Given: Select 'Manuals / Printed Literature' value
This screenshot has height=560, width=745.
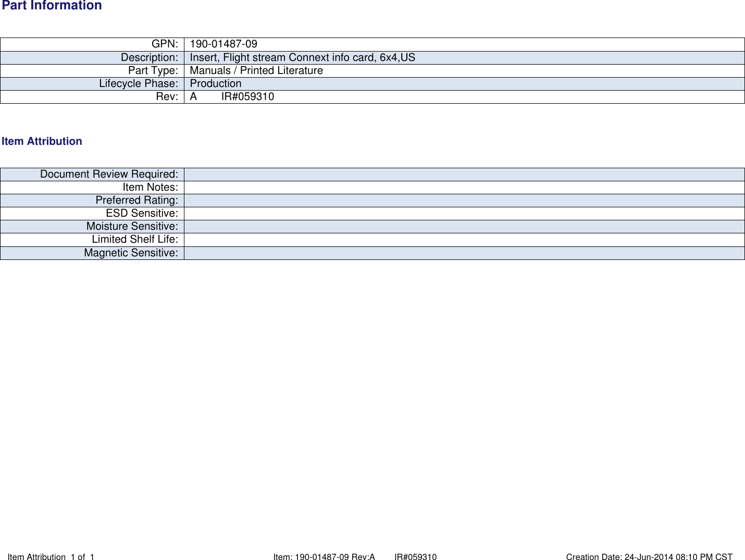Looking at the screenshot, I should click(x=256, y=71).
